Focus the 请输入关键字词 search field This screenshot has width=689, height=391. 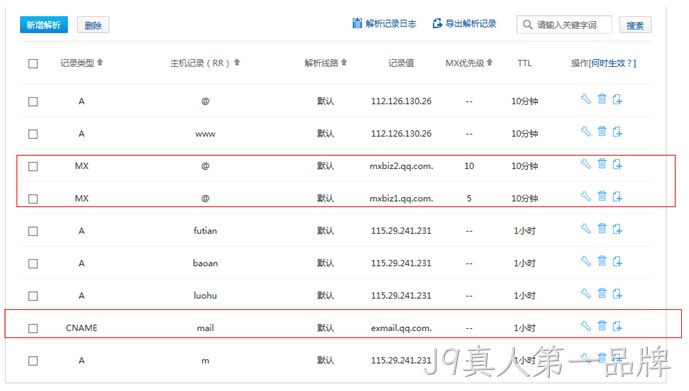[x=564, y=25]
